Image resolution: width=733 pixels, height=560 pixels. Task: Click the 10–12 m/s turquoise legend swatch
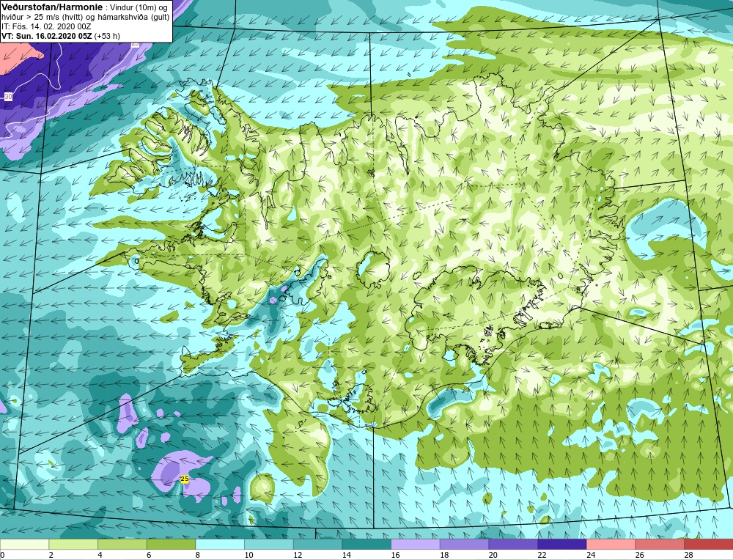[269, 544]
